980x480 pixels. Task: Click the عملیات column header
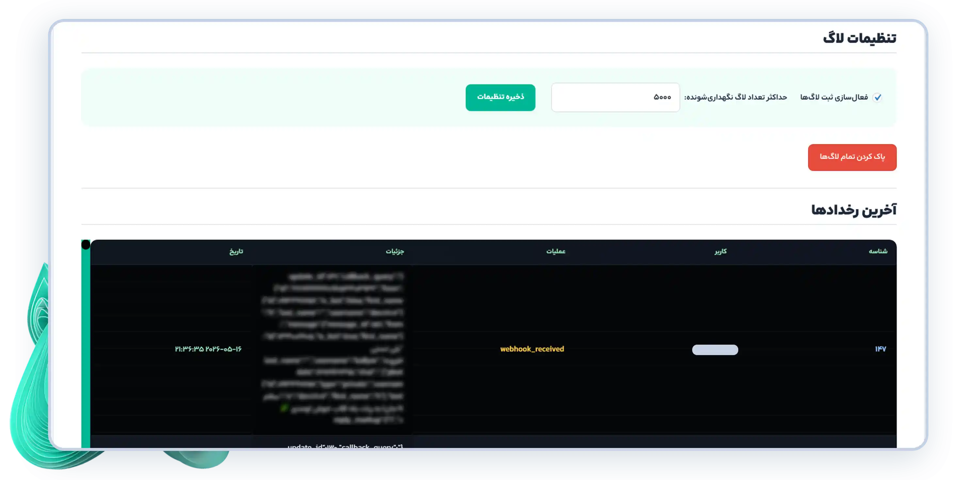(556, 251)
